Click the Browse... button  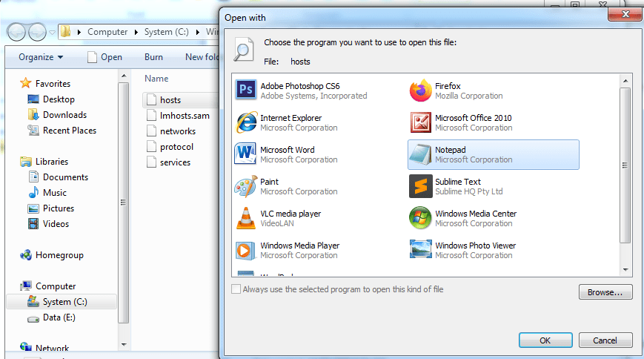(605, 292)
